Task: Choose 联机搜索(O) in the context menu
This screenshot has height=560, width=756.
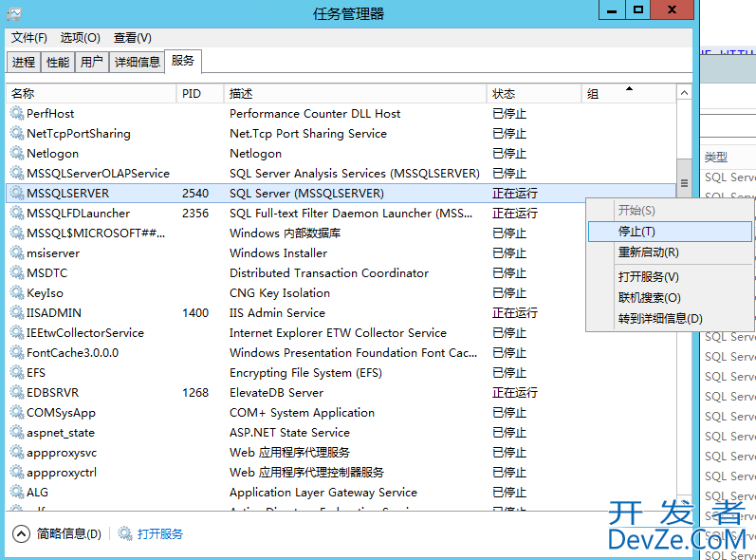Action: 670,298
